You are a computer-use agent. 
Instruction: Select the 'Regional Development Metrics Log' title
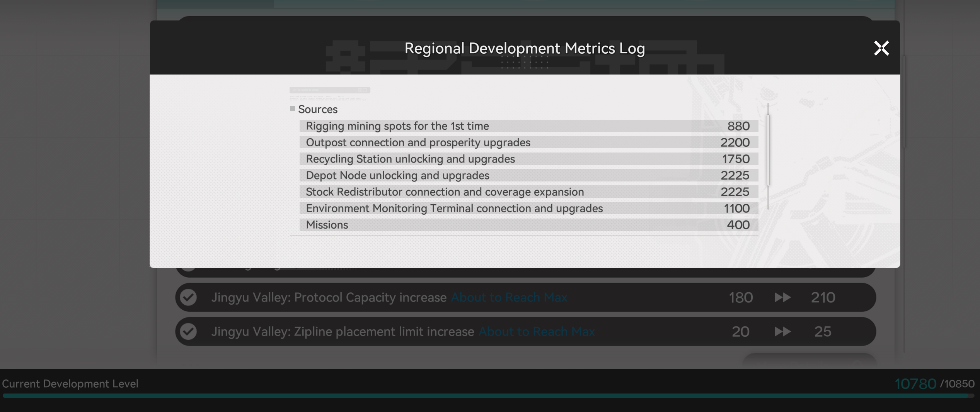tap(525, 48)
